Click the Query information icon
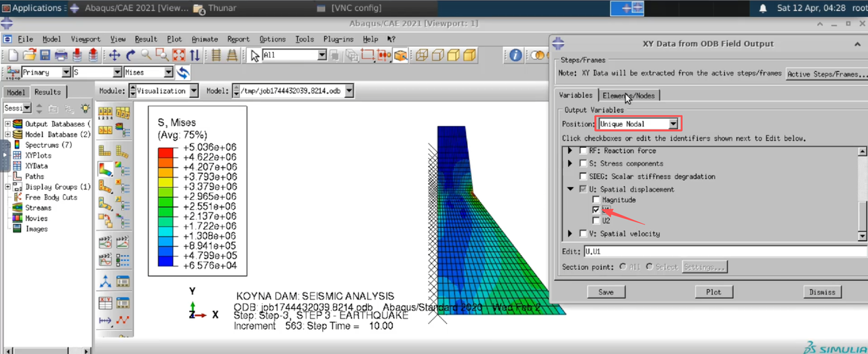 (515, 56)
